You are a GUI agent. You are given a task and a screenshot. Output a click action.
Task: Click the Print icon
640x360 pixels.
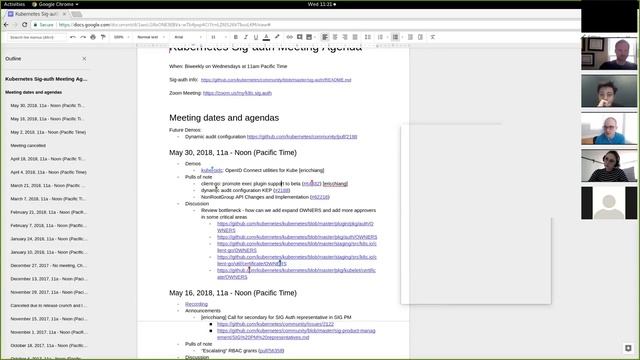click(93, 37)
